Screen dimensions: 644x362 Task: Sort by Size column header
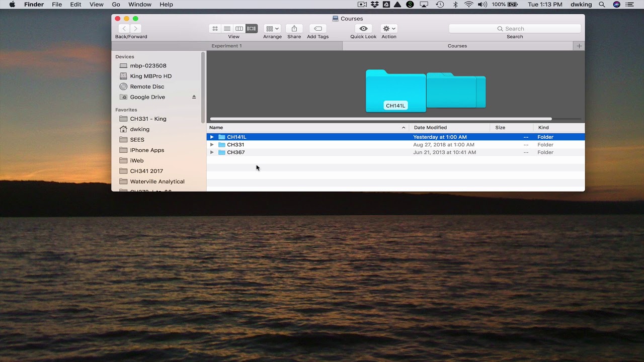click(x=512, y=128)
